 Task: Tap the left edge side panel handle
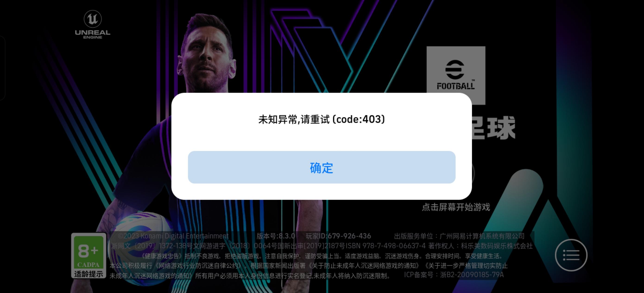pos(2,68)
